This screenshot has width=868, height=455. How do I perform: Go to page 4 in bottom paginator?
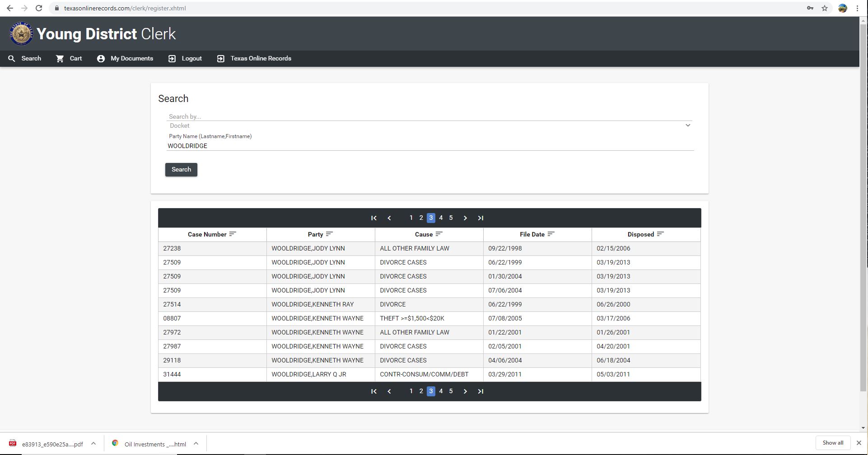pos(441,391)
